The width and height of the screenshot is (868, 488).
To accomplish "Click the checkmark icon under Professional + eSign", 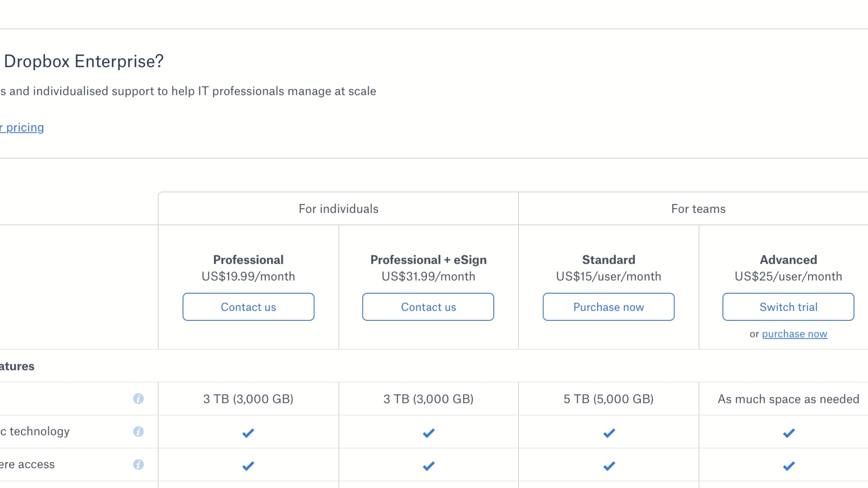I will pos(428,432).
